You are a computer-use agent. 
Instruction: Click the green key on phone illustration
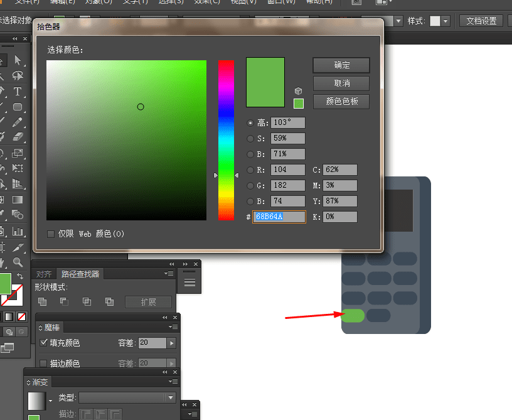[353, 316]
